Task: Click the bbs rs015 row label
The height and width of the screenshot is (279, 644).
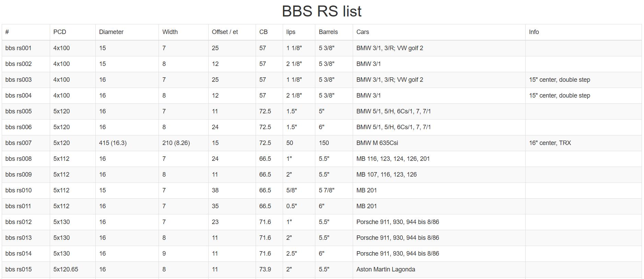Action: pyautogui.click(x=19, y=269)
